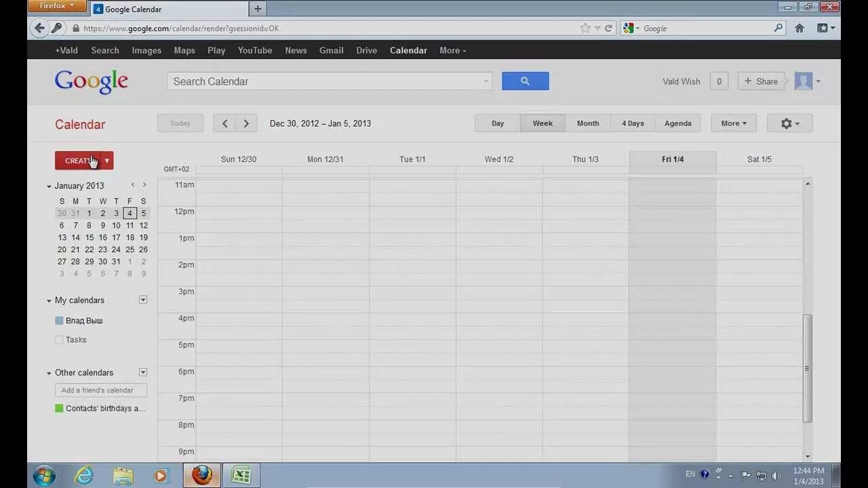This screenshot has width=868, height=488.
Task: Click the blue search magnifier button
Action: click(525, 81)
